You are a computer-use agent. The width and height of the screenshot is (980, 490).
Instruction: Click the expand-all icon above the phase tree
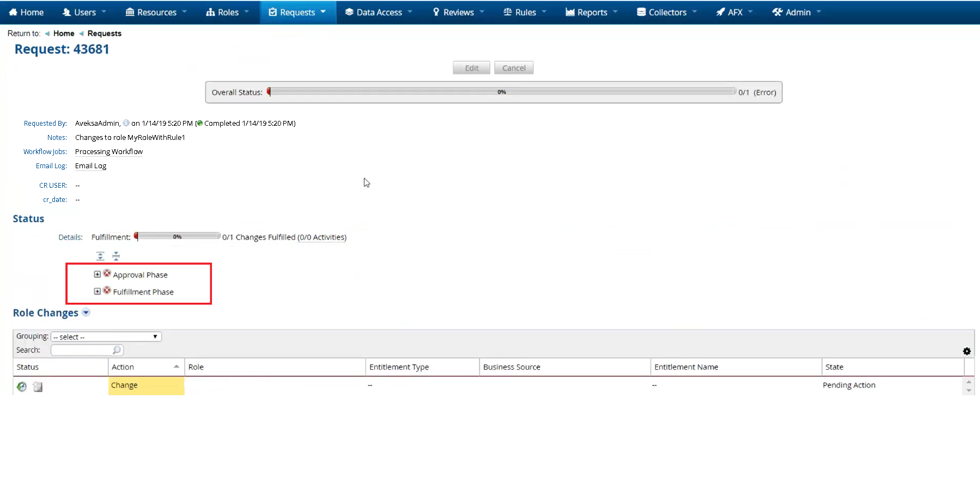(x=100, y=256)
